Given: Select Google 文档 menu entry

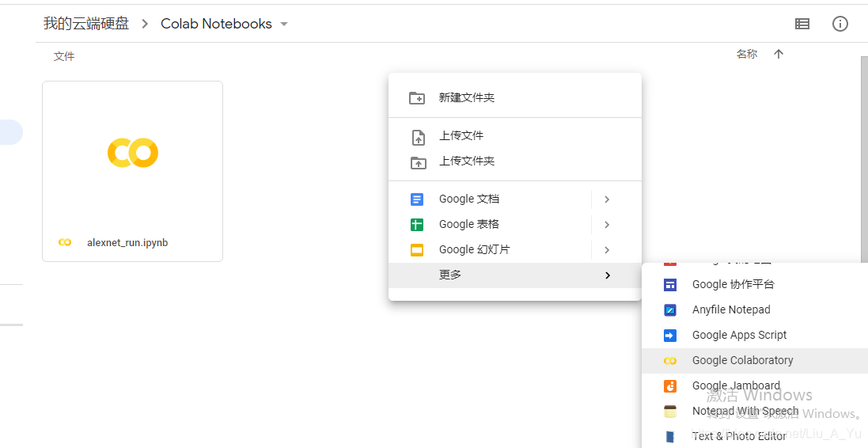Looking at the screenshot, I should tap(515, 199).
